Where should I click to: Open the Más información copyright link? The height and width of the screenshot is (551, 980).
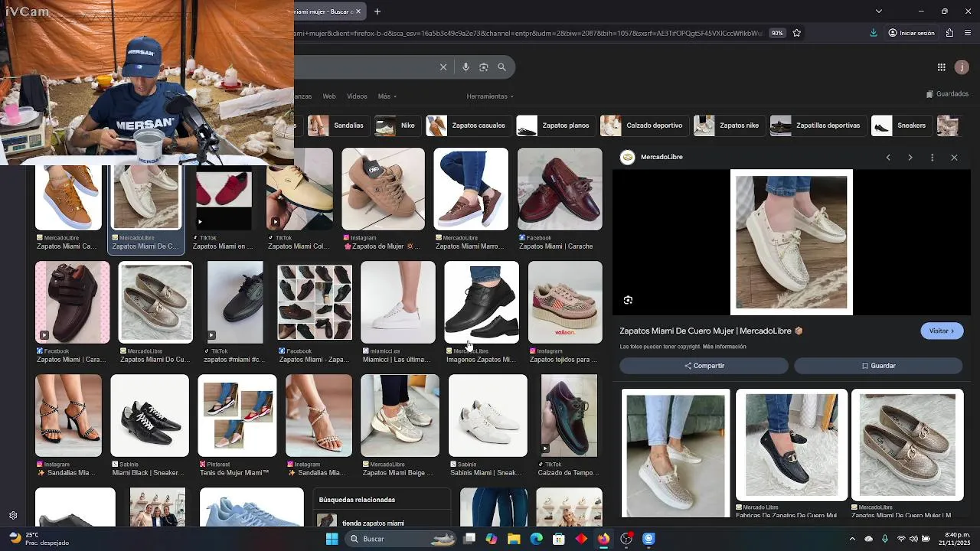[724, 347]
